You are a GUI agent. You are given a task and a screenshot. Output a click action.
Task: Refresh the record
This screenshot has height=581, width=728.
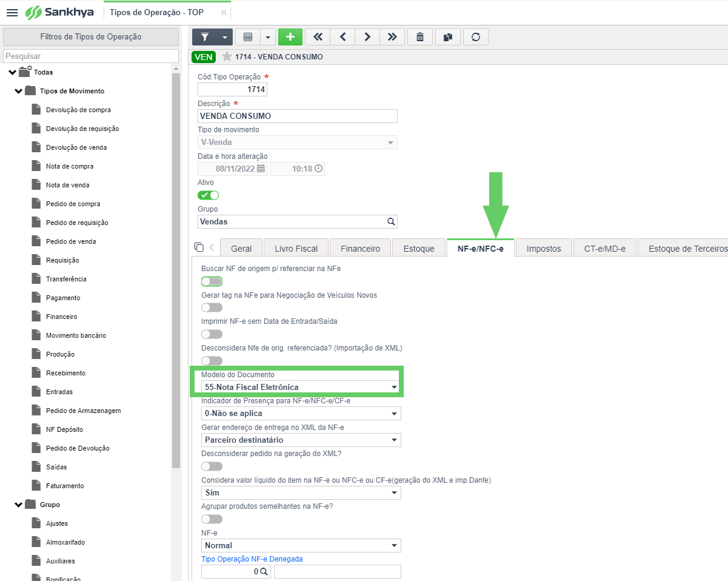(x=476, y=37)
